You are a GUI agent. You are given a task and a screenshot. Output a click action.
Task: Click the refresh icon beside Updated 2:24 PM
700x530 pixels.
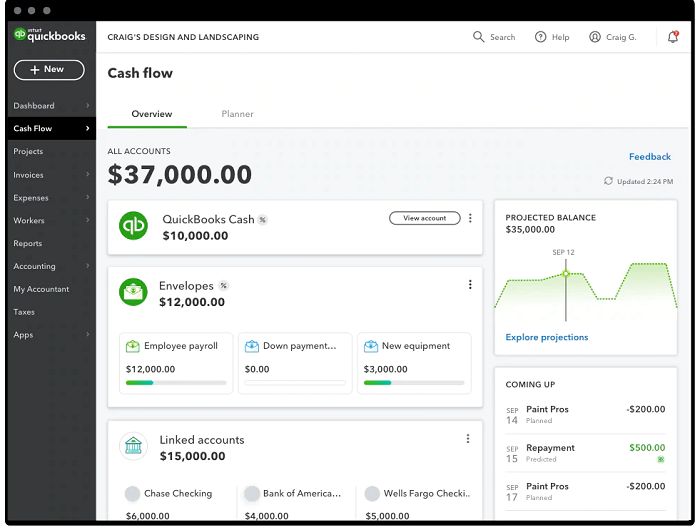pos(608,181)
